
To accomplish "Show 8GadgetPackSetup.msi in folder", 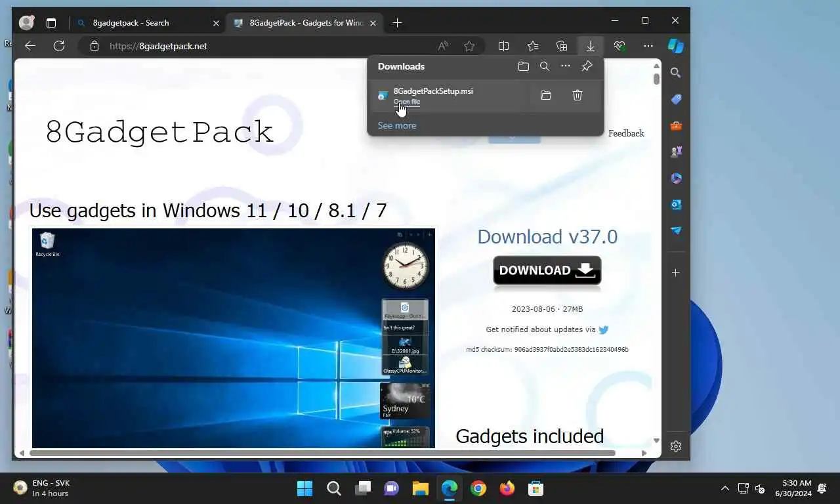I will [546, 96].
